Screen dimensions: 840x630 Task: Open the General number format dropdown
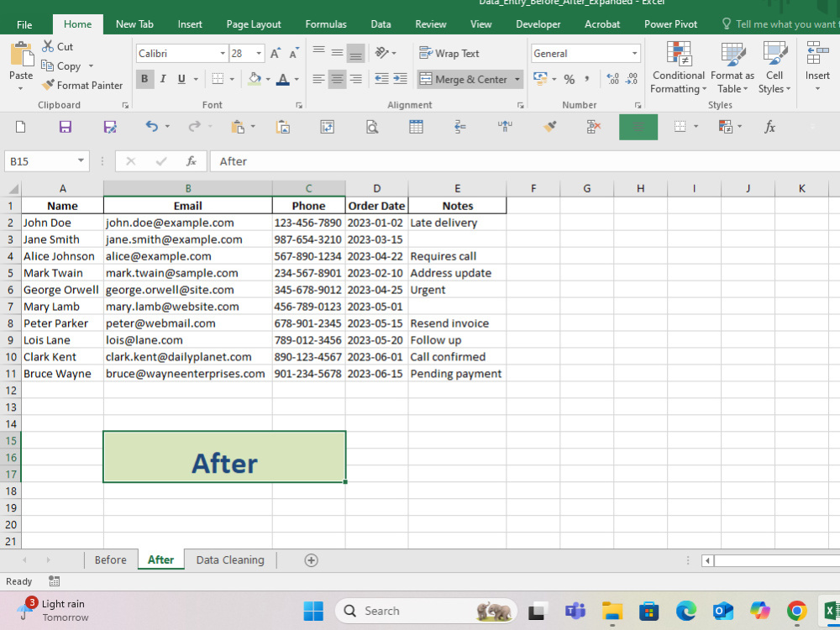(x=634, y=53)
